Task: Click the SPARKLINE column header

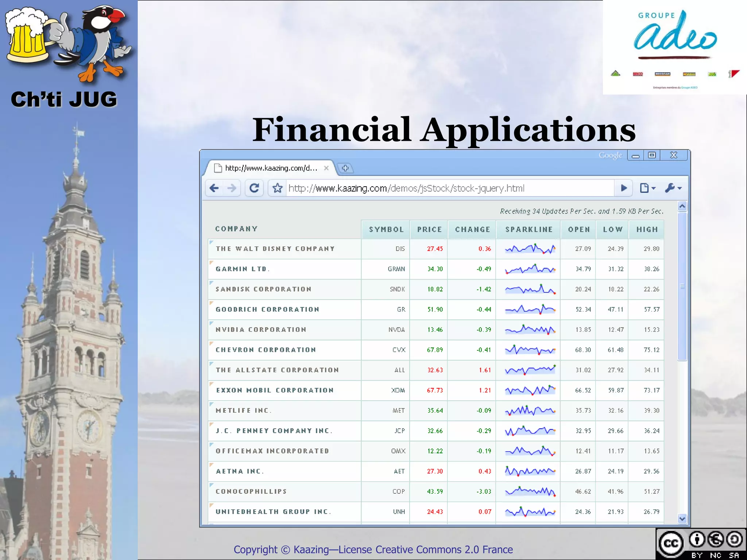Action: point(529,230)
